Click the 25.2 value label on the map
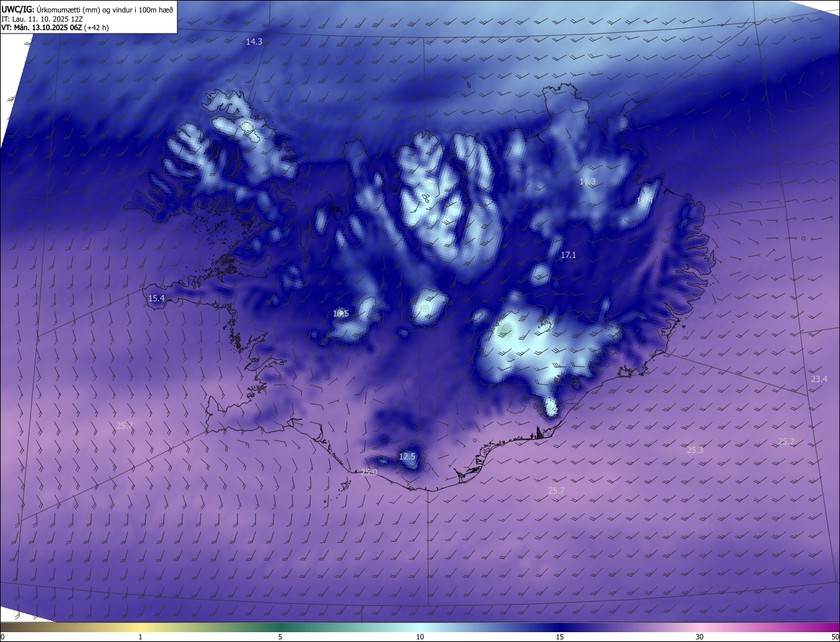Image resolution: width=840 pixels, height=642 pixels. 786,442
